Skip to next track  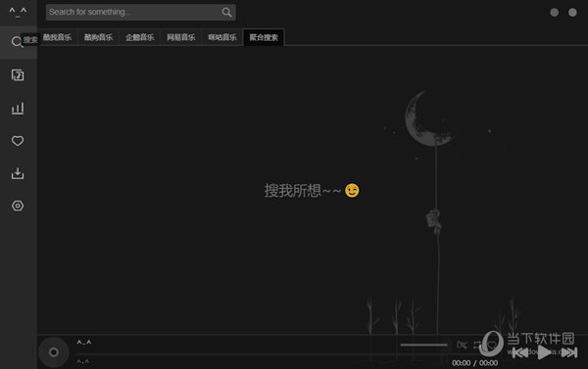(x=568, y=352)
